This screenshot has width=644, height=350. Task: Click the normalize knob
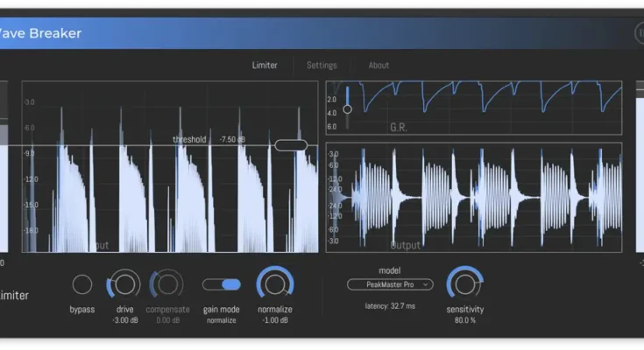[275, 284]
